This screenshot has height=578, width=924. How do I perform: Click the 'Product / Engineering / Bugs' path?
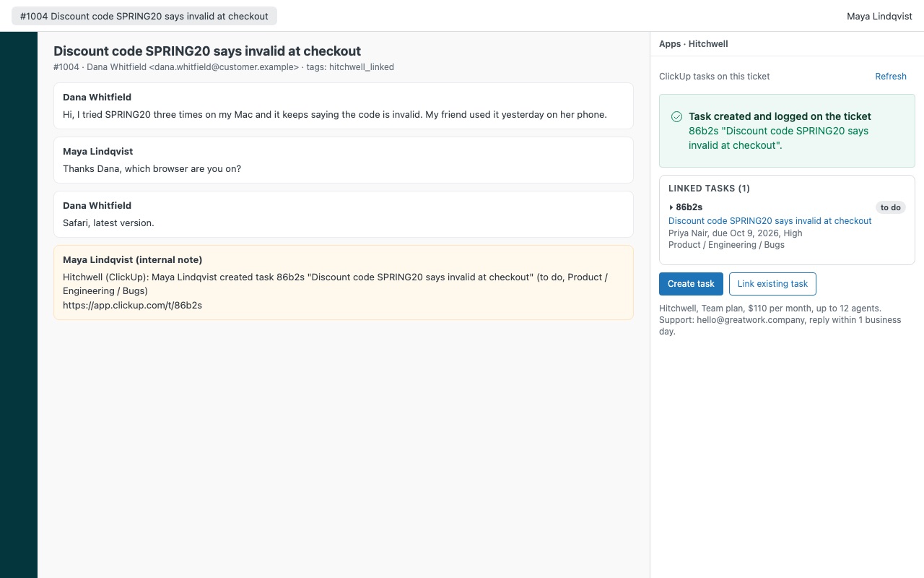(x=726, y=245)
